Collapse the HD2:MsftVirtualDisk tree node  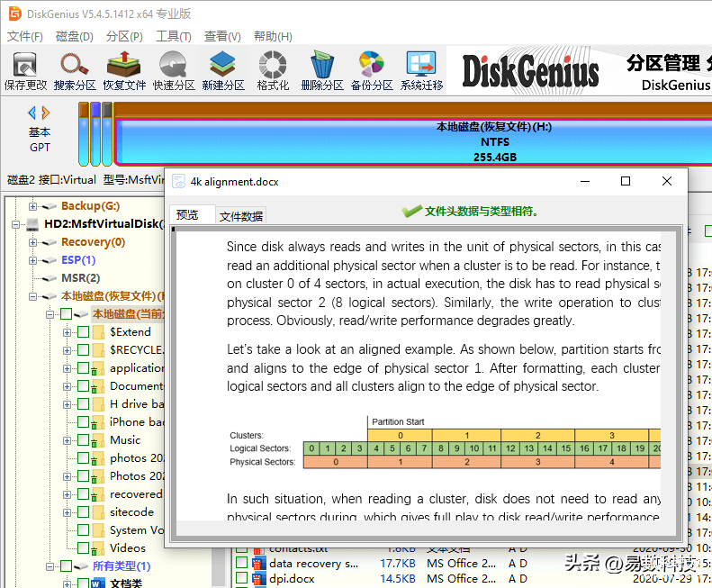[x=16, y=224]
